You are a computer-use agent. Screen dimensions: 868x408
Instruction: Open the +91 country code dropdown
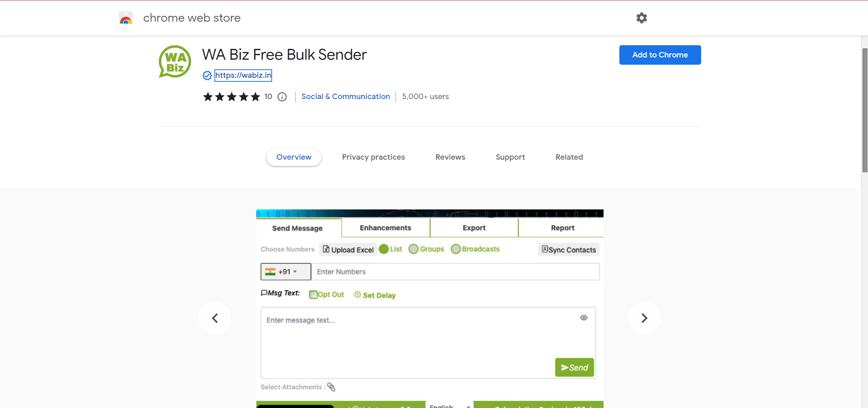(286, 272)
